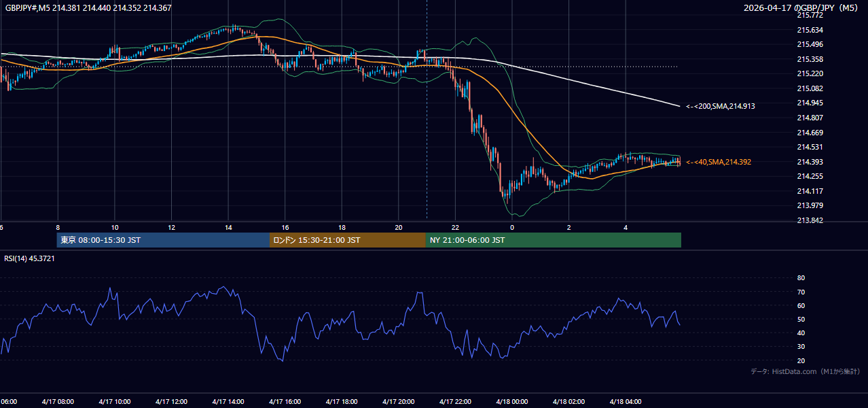Click the dashed vertical 21:00 session marker line

coord(427,109)
